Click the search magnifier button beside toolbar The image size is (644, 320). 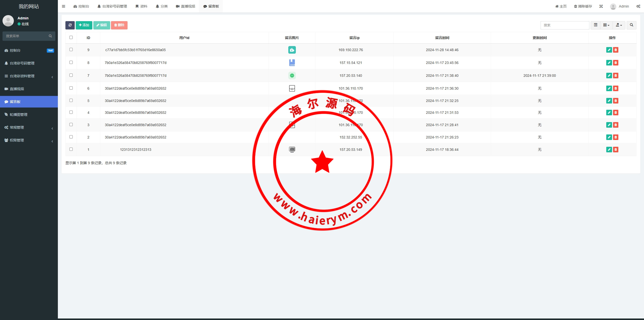(631, 25)
